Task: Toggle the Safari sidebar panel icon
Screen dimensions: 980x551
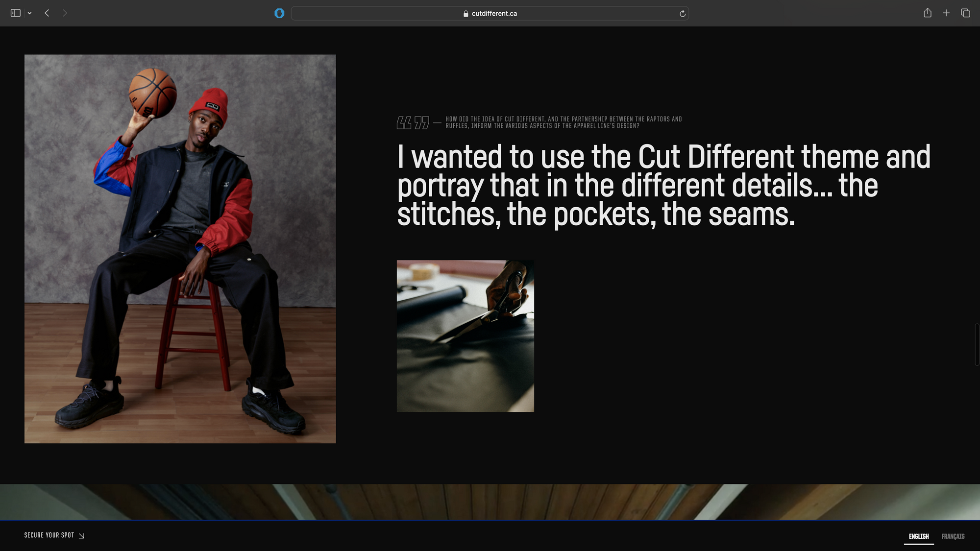Action: [x=15, y=13]
